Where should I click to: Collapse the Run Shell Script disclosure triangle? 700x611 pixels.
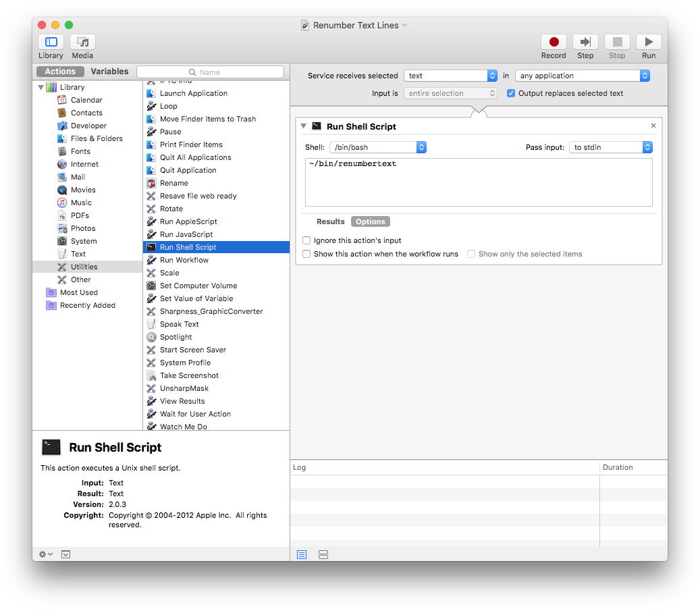(303, 126)
